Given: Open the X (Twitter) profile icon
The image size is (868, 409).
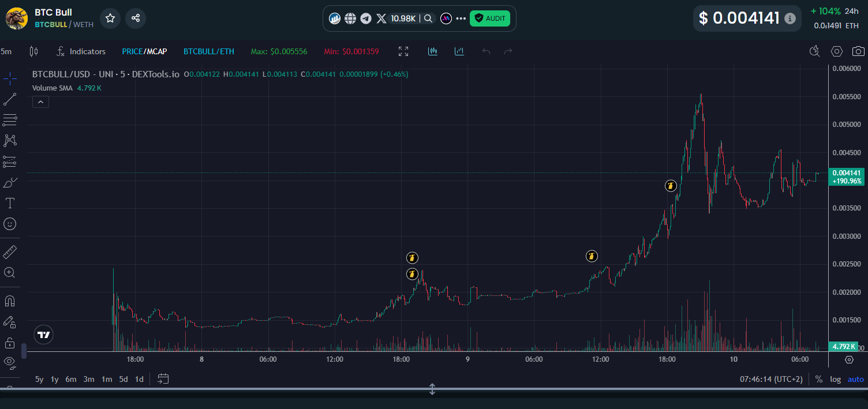Looking at the screenshot, I should tap(381, 18).
